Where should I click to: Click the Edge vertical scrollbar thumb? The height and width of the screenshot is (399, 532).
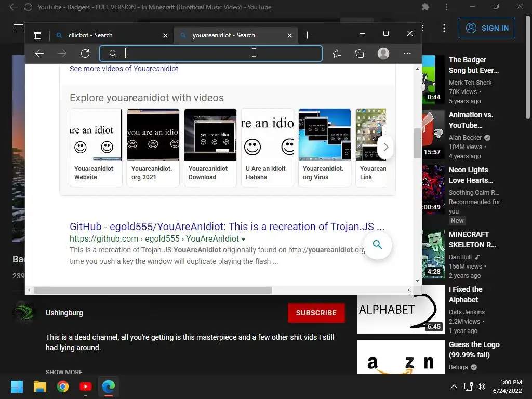[417, 143]
